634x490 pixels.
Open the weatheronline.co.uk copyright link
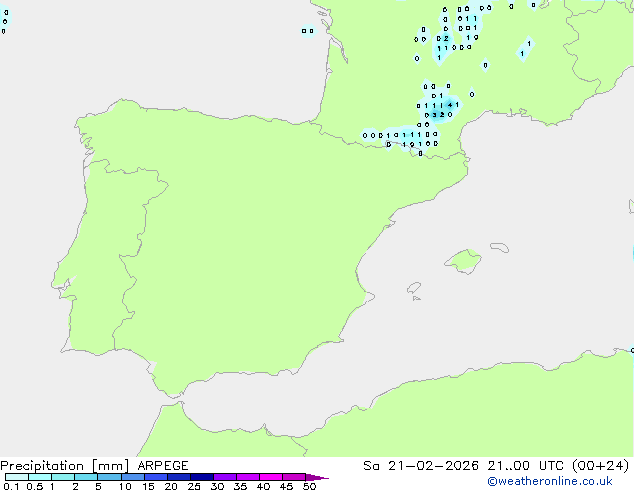tap(549, 481)
